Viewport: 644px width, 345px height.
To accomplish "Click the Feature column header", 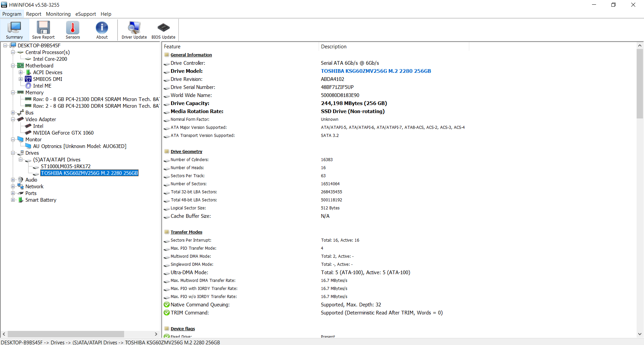I will [x=240, y=47].
